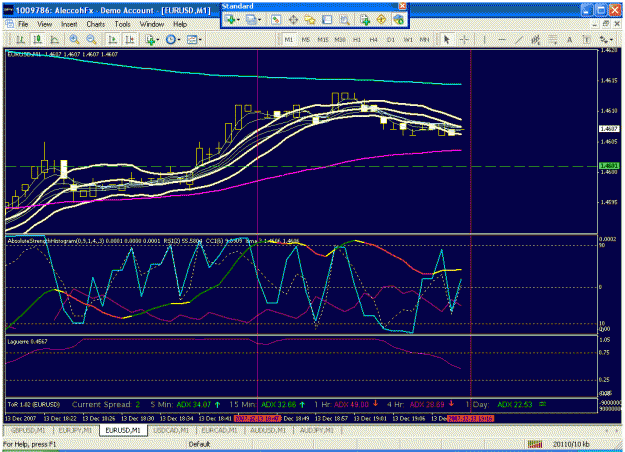The width and height of the screenshot is (625, 452).
Task: Select the M30 timeframe
Action: [x=340, y=39]
